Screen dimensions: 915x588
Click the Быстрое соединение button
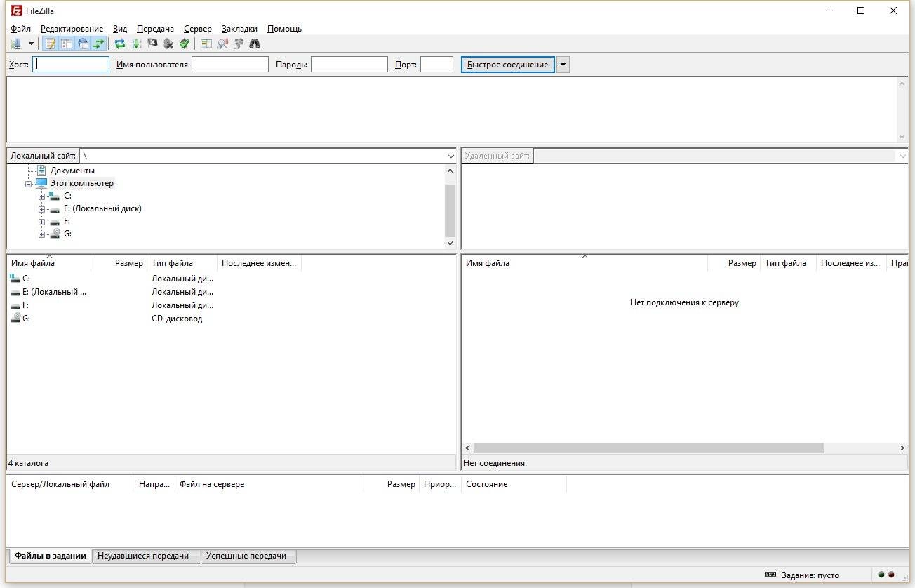coord(507,65)
